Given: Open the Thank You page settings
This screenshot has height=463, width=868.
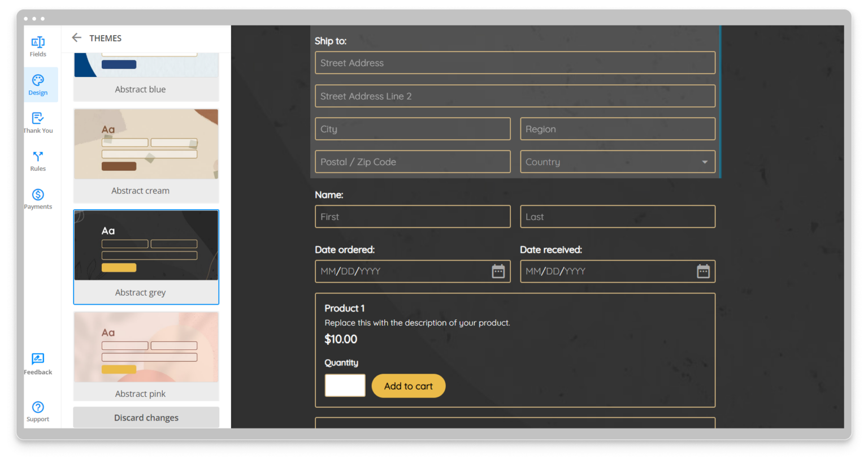Looking at the screenshot, I should 38,122.
